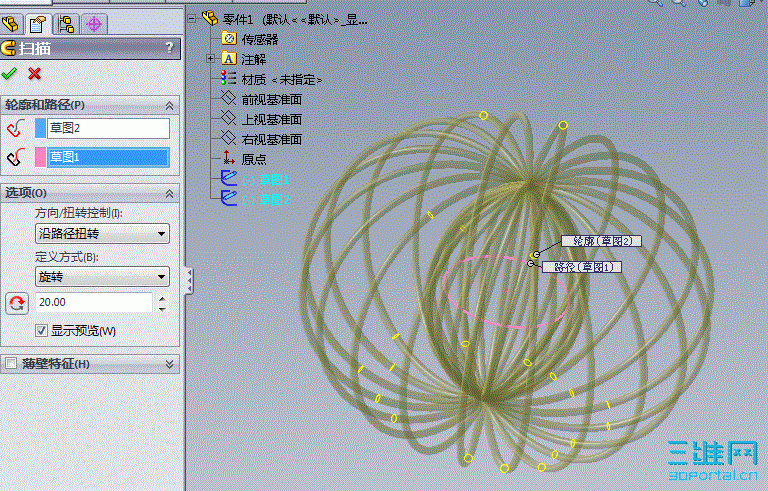This screenshot has height=491, width=768.
Task: Click the reverse twist direction icon
Action: click(17, 303)
